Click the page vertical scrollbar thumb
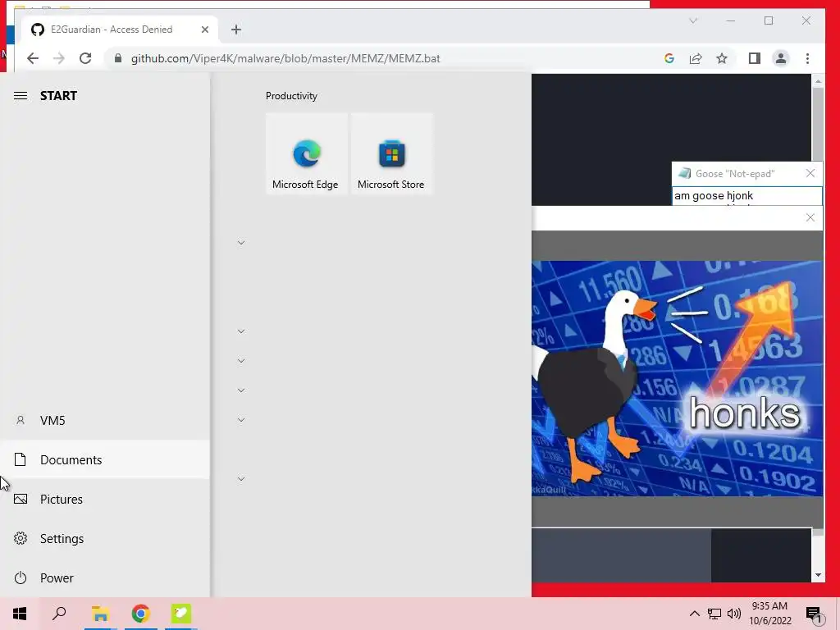This screenshot has height=630, width=840. click(818, 125)
